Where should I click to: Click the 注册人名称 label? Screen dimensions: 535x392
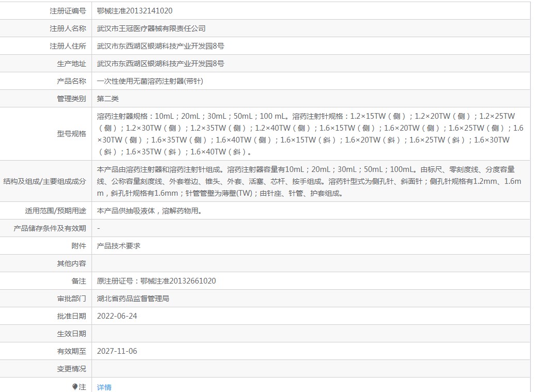[68, 28]
